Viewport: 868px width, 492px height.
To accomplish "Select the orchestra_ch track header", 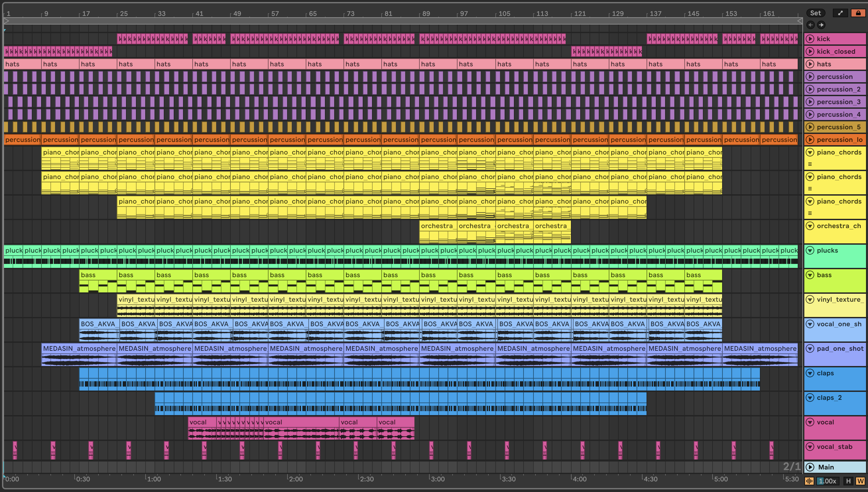I will tap(838, 226).
